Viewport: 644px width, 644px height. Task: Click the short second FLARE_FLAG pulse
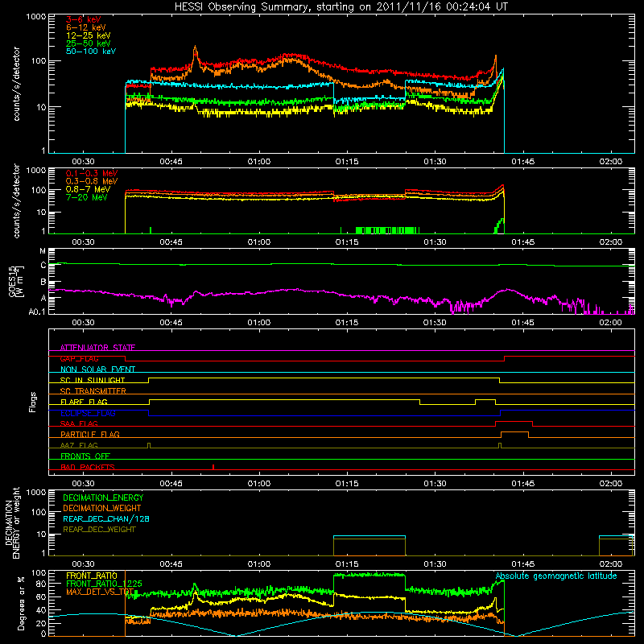pos(485,399)
